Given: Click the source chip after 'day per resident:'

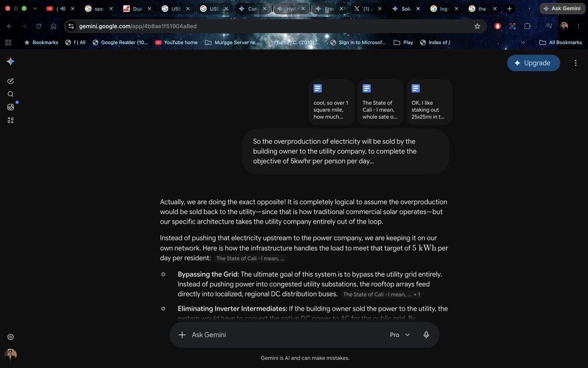Looking at the screenshot, I should pos(250,259).
